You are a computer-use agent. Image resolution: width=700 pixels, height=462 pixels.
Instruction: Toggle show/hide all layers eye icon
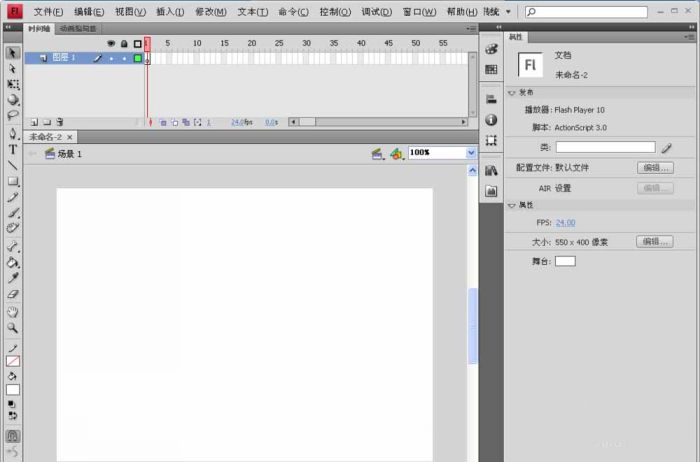coord(111,44)
